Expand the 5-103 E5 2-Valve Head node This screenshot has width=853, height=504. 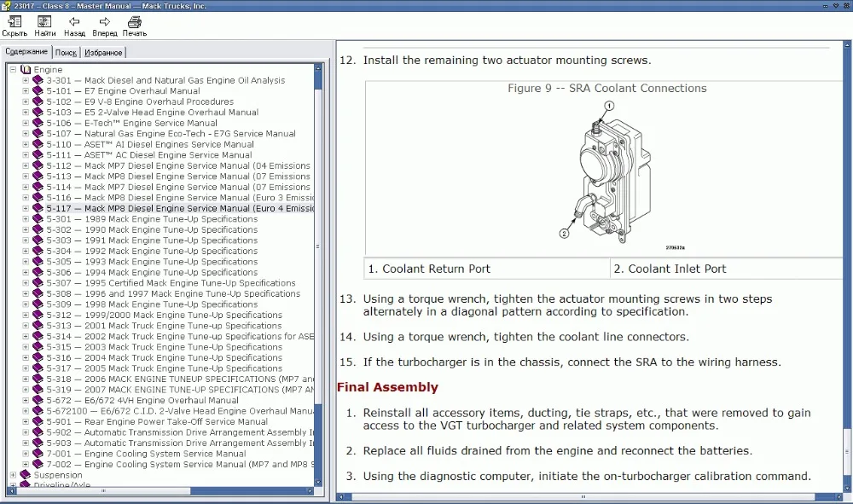tap(25, 113)
